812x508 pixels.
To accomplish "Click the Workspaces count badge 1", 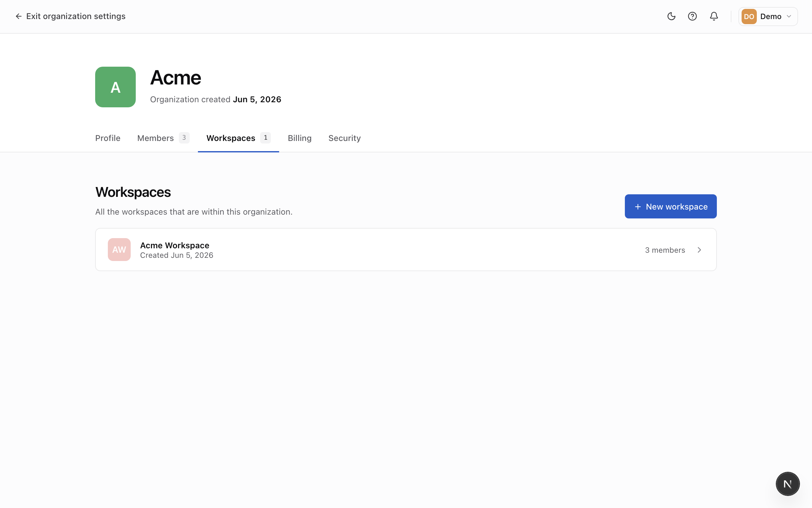I will 265,138.
